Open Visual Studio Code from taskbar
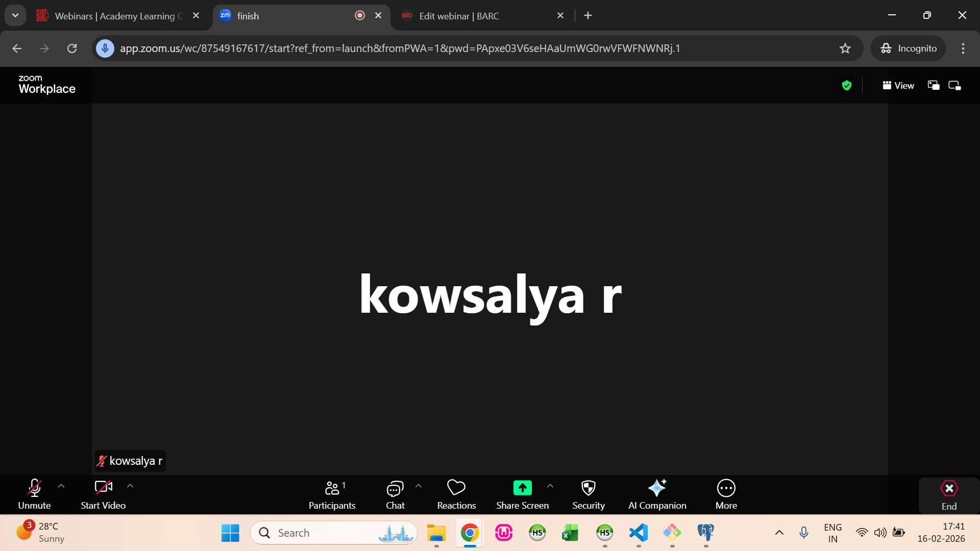The width and height of the screenshot is (980, 551). 639,533
